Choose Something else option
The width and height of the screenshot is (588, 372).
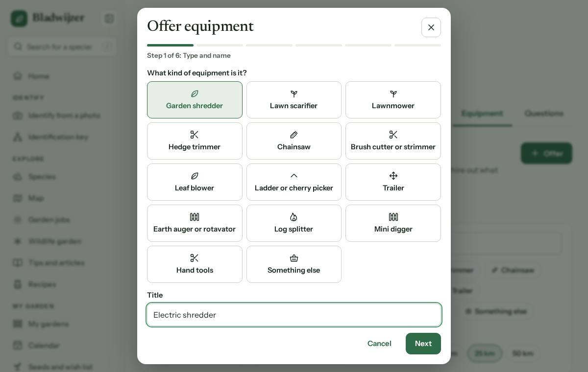pyautogui.click(x=294, y=264)
